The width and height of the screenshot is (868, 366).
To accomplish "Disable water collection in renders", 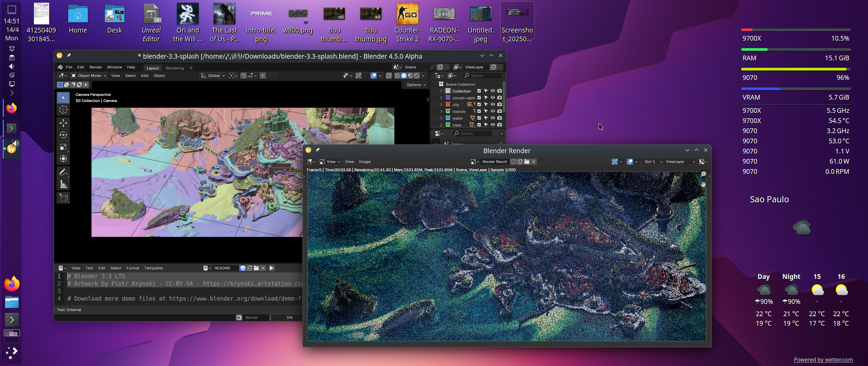I will point(499,118).
